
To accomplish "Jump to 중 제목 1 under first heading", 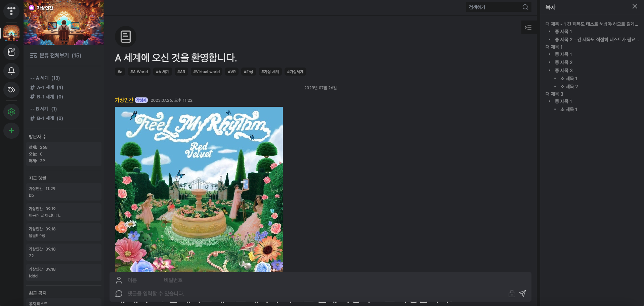I will (x=563, y=32).
